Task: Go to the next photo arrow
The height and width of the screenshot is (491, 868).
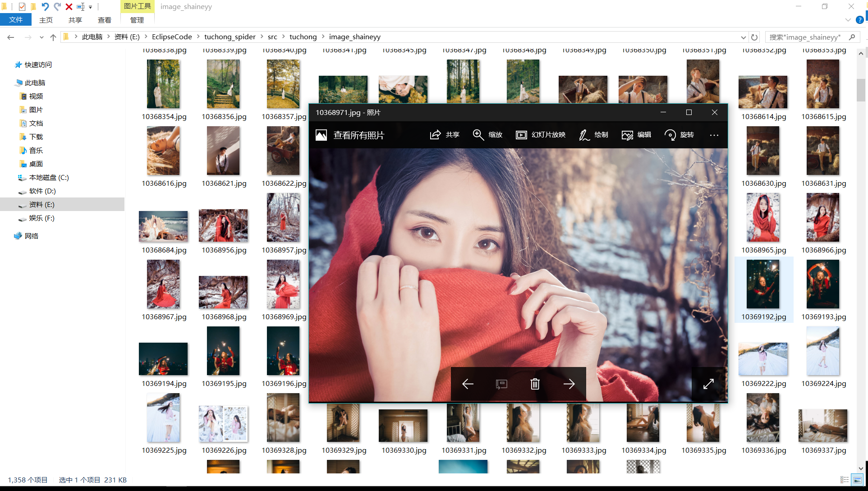Action: (x=569, y=384)
